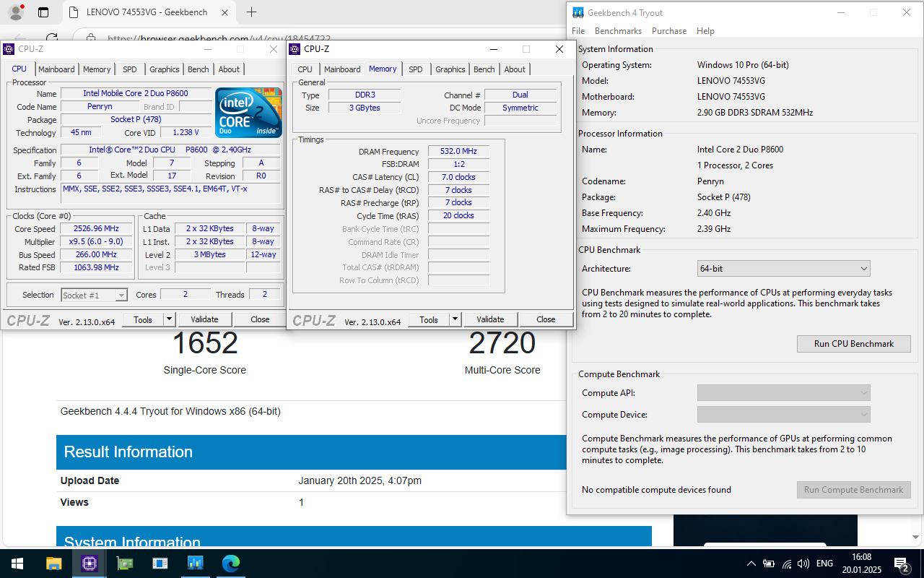The image size is (924, 578).
Task: Click the Geekbench 4 title bar icon
Action: pos(578,12)
